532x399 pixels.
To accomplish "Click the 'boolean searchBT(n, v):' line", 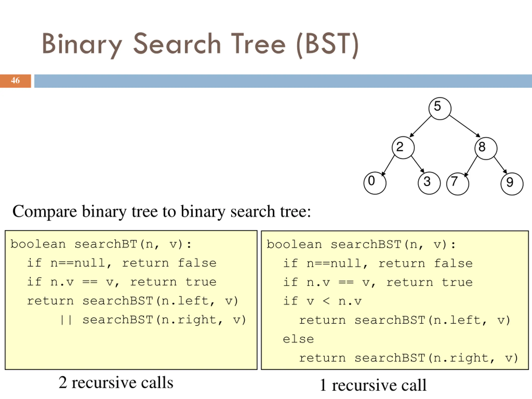I will click(x=101, y=244).
